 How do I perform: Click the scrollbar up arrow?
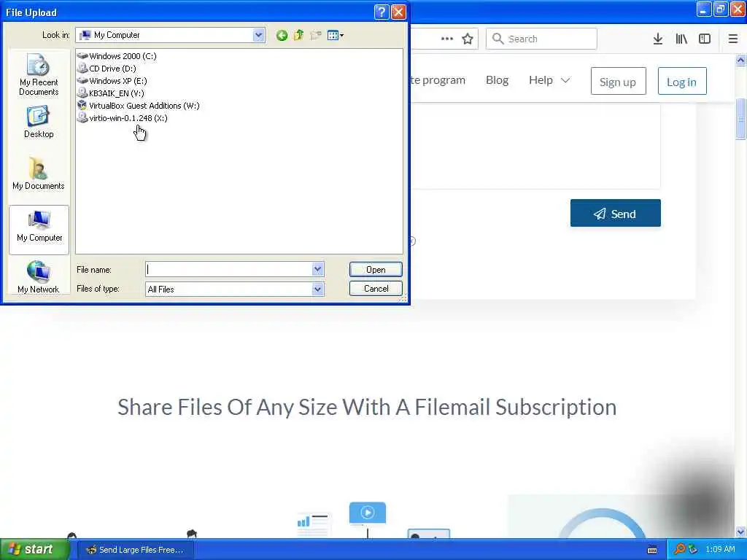pos(740,60)
